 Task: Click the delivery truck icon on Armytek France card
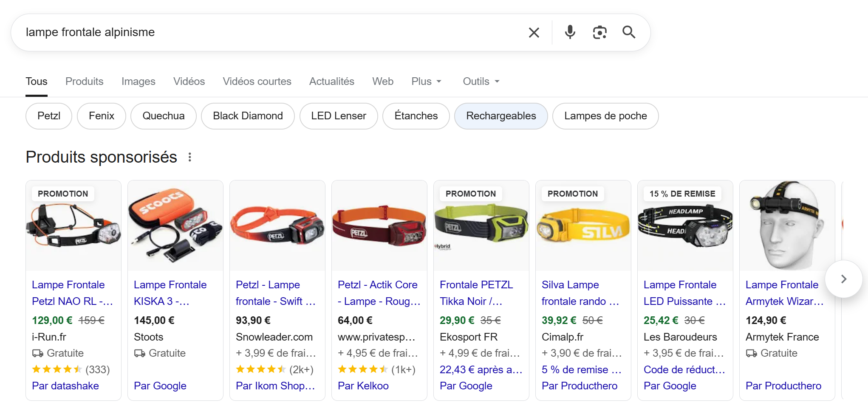pyautogui.click(x=752, y=353)
